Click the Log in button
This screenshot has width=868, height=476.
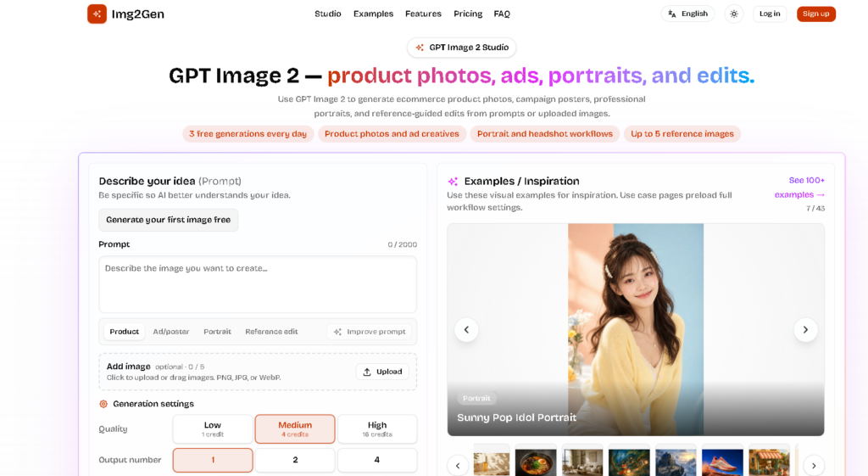(770, 14)
